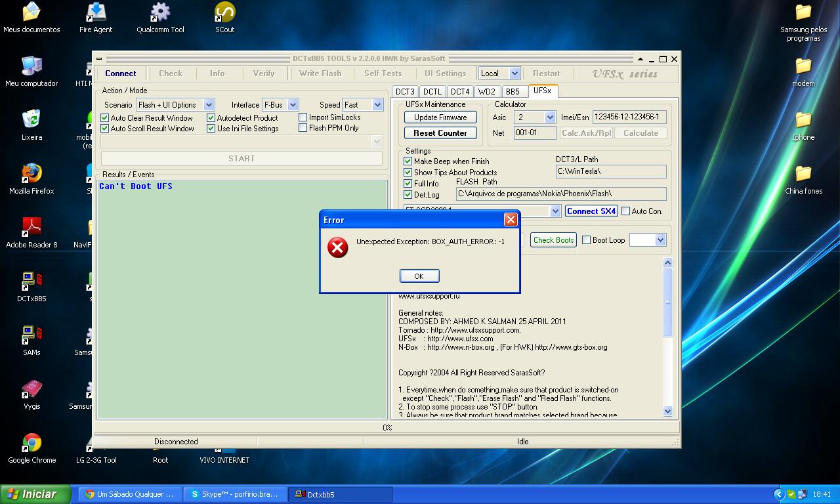This screenshot has width=840, height=504.
Task: Open Google Chrome from the desktop
Action: click(31, 448)
